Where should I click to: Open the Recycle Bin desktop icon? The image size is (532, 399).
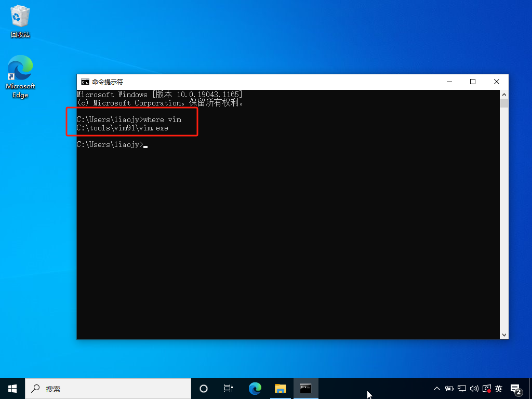click(x=20, y=21)
